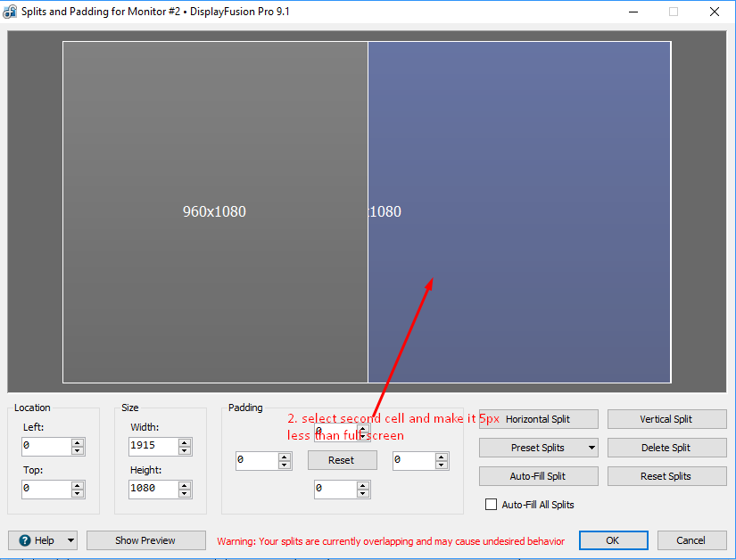Increase the right padding spinner
Viewport: 736px width, 560px height.
click(442, 457)
